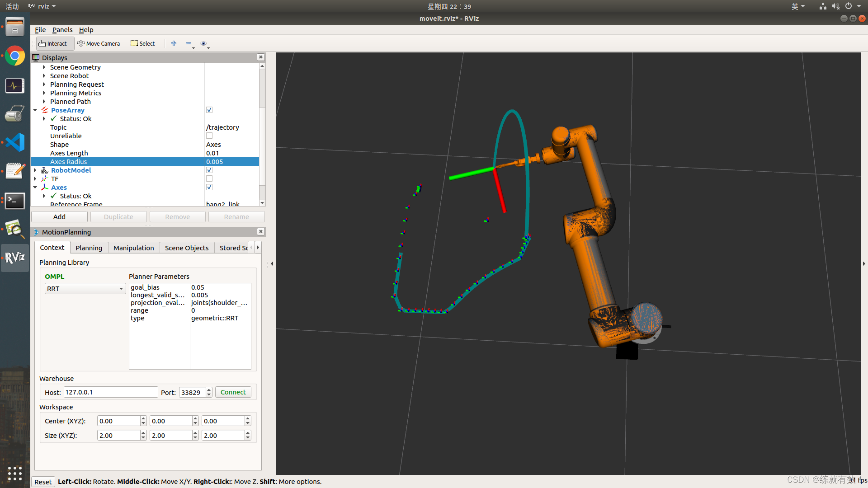This screenshot has width=868, height=488.
Task: Open the Panels menu
Action: tap(62, 30)
